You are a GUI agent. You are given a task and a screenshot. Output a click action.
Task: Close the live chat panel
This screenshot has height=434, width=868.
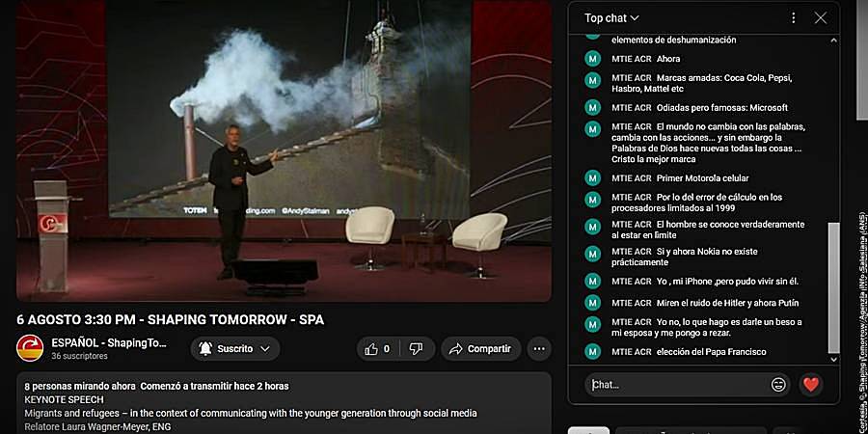tap(821, 18)
